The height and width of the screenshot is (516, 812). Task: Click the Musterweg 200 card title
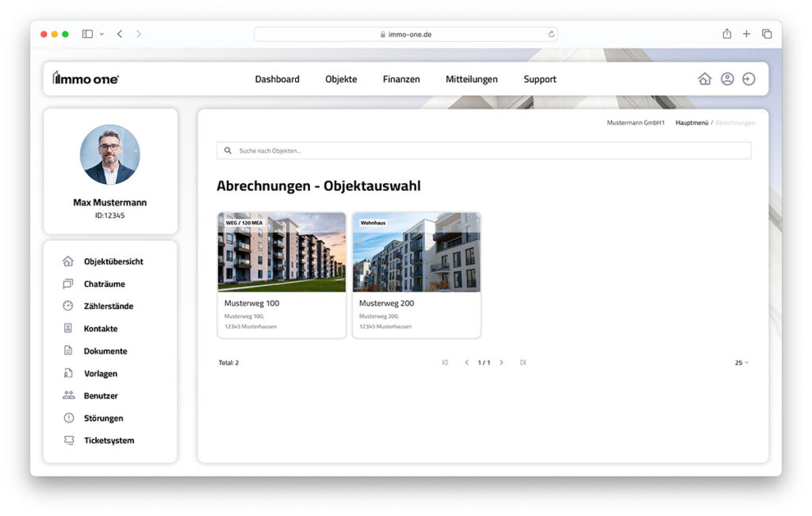tap(386, 304)
